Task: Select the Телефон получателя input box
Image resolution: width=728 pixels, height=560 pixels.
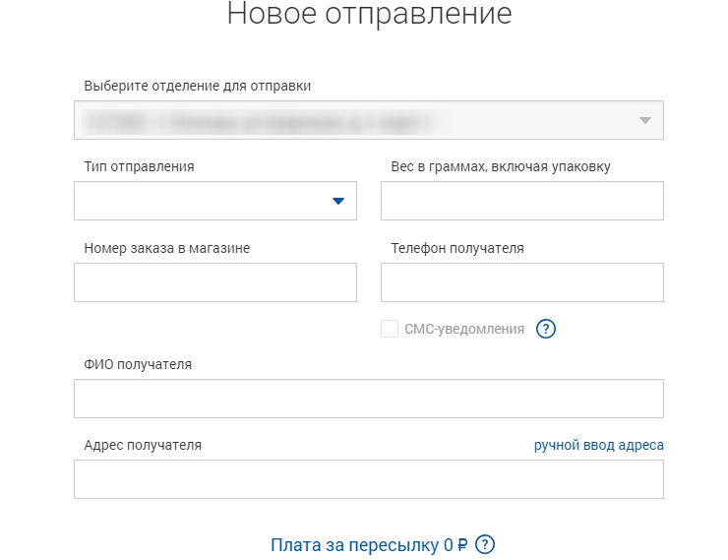Action: 521,282
